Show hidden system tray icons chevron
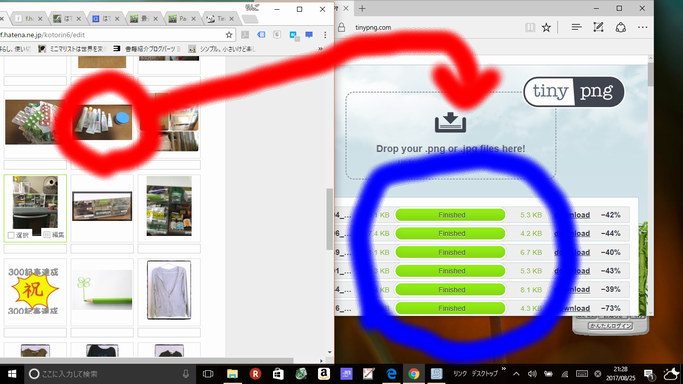Screen dimensions: 683x384 (516, 374)
